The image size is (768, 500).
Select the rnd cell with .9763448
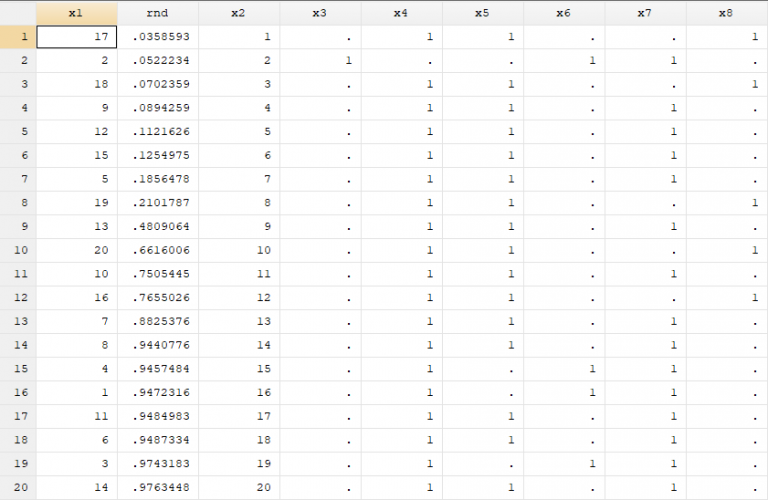(x=157, y=487)
